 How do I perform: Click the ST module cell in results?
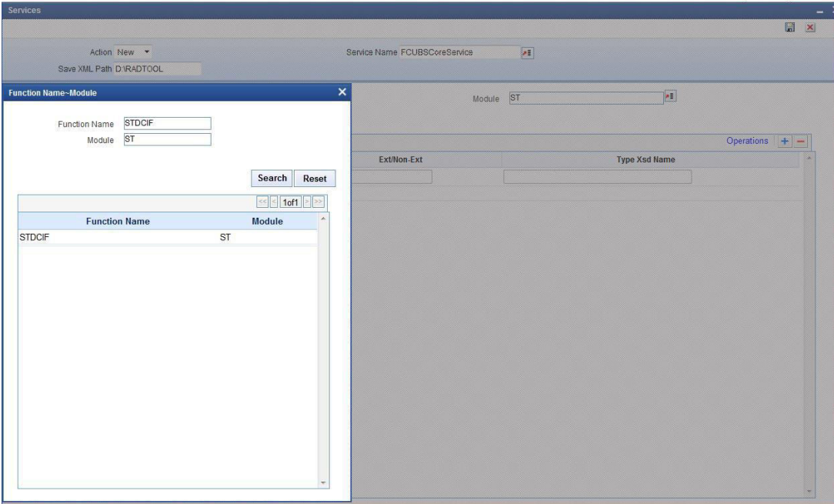pyautogui.click(x=225, y=237)
